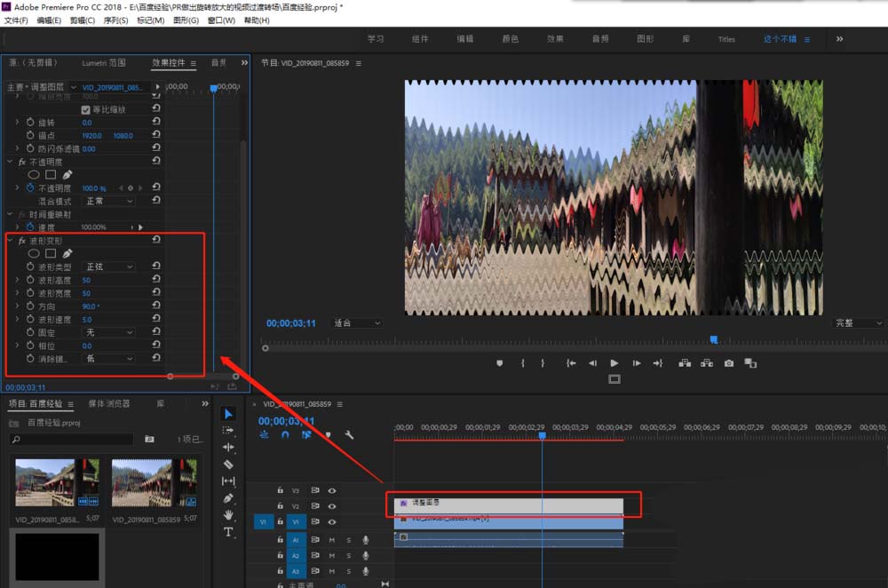Mute audio track A1

point(332,539)
